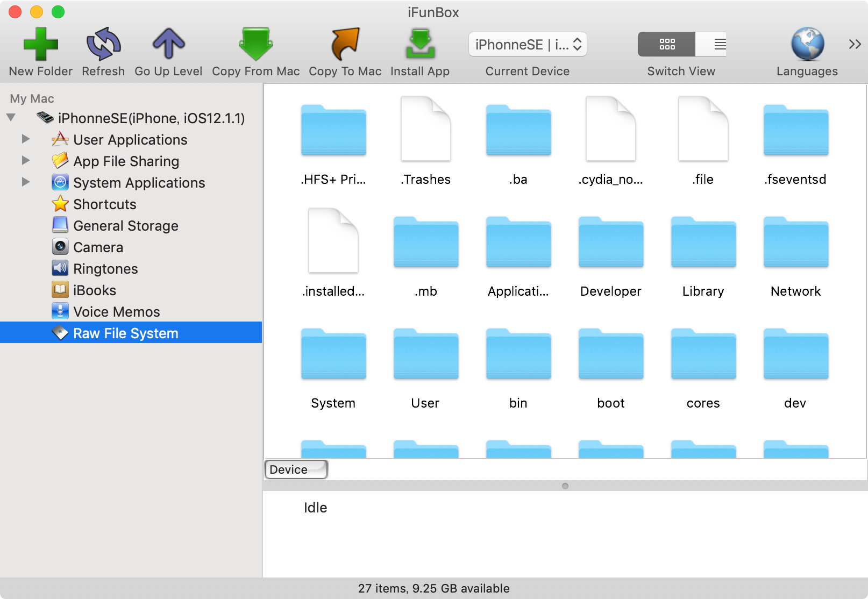Click the My Mac sidebar header
Viewport: 868px width, 599px height.
pos(32,98)
